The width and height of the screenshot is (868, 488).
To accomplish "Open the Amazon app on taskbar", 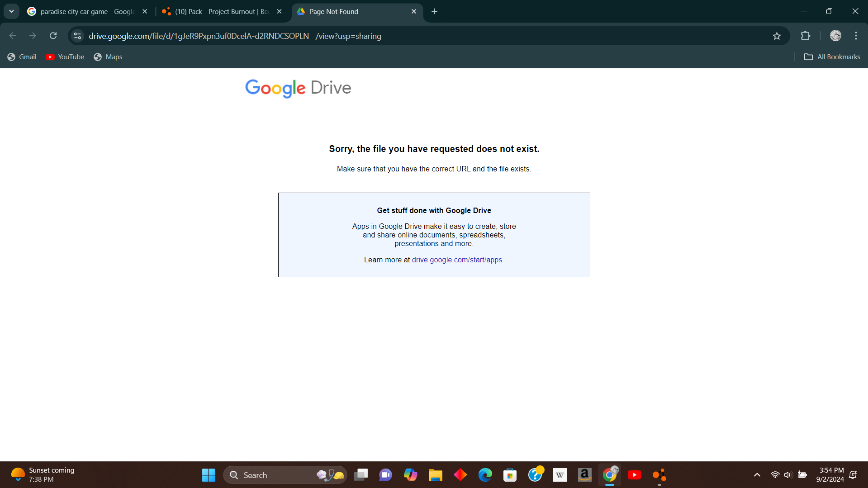I will (584, 475).
